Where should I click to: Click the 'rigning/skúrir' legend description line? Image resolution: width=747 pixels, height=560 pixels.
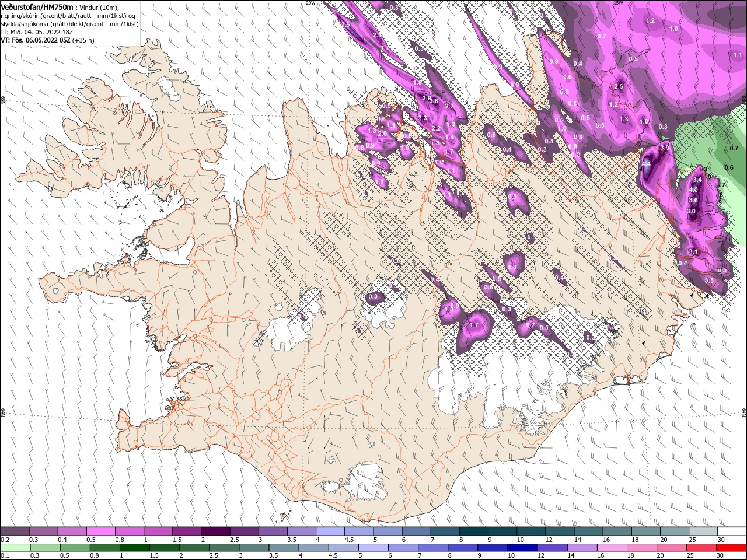[x=68, y=15]
